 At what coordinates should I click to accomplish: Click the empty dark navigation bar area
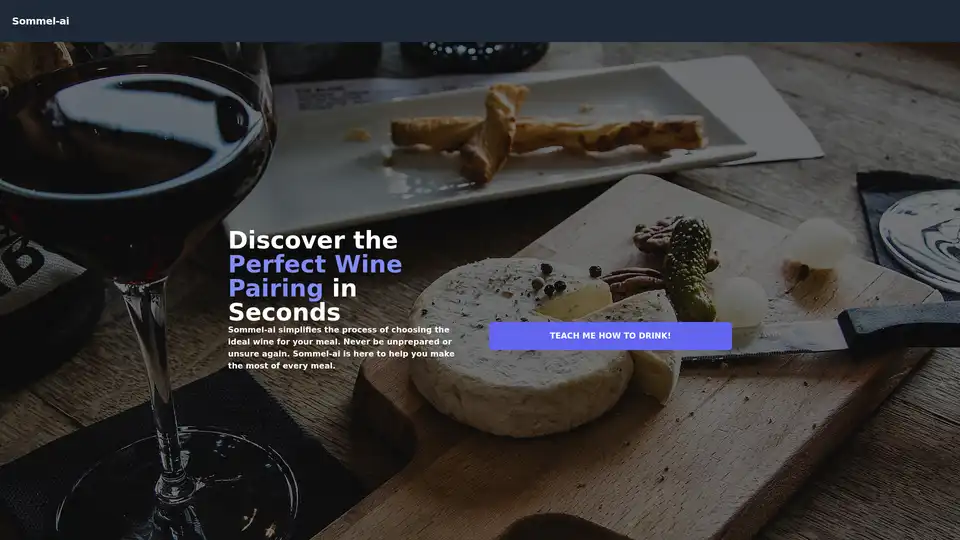[490, 21]
